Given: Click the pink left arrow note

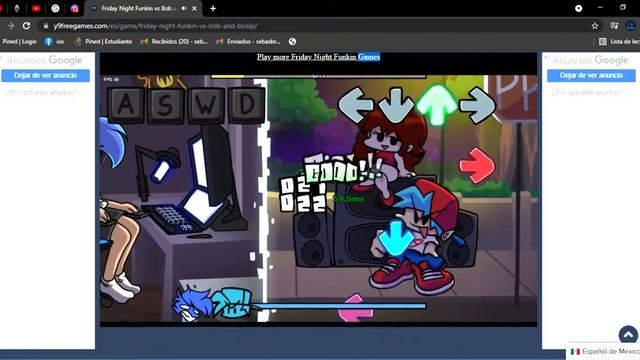Looking at the screenshot, I should point(356,308).
